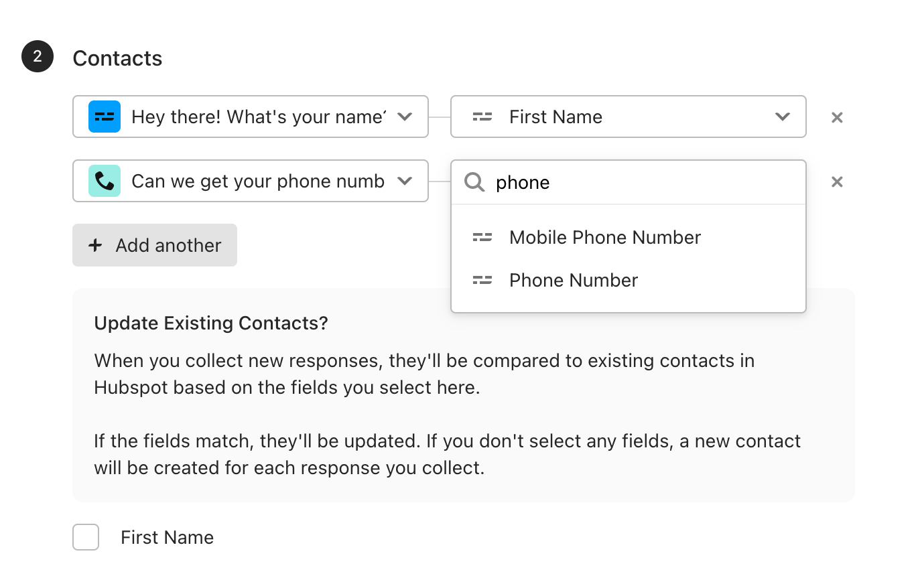Tick the First Name checkbox
Viewport: 918px width, 588px height.
click(x=86, y=537)
